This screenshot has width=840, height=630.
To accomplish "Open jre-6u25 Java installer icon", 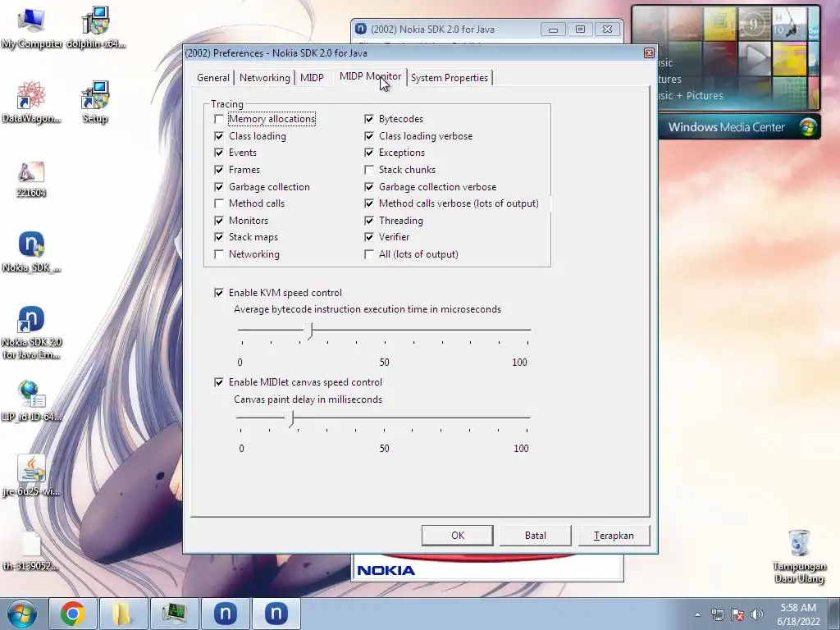I will point(31,476).
